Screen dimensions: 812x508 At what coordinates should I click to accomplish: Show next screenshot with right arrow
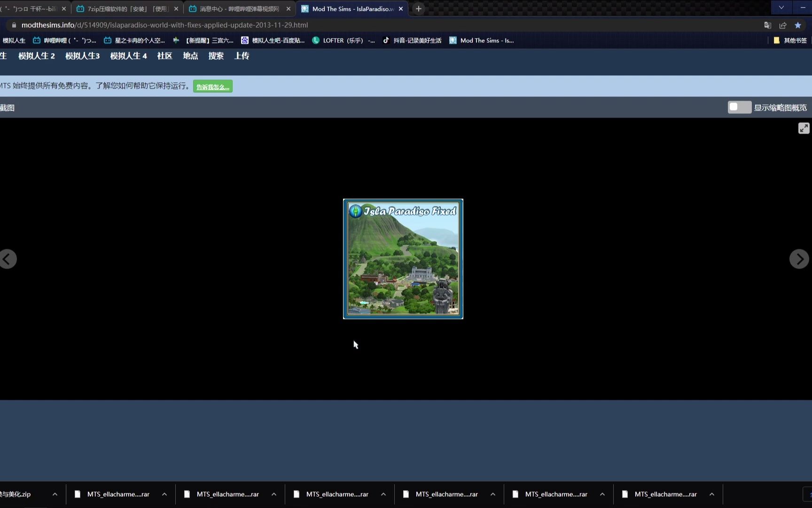[799, 259]
